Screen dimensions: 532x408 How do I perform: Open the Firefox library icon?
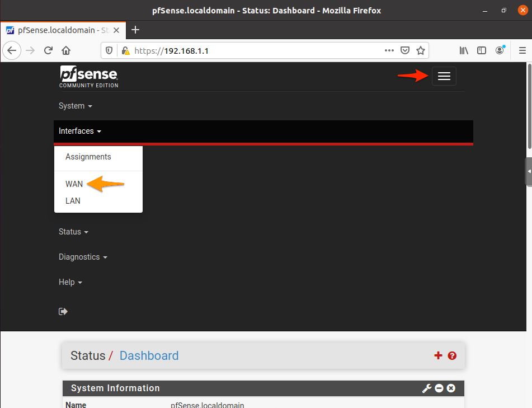[464, 50]
